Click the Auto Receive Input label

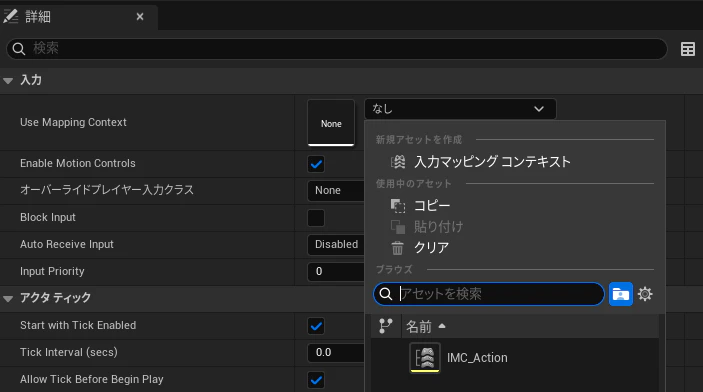pos(66,244)
